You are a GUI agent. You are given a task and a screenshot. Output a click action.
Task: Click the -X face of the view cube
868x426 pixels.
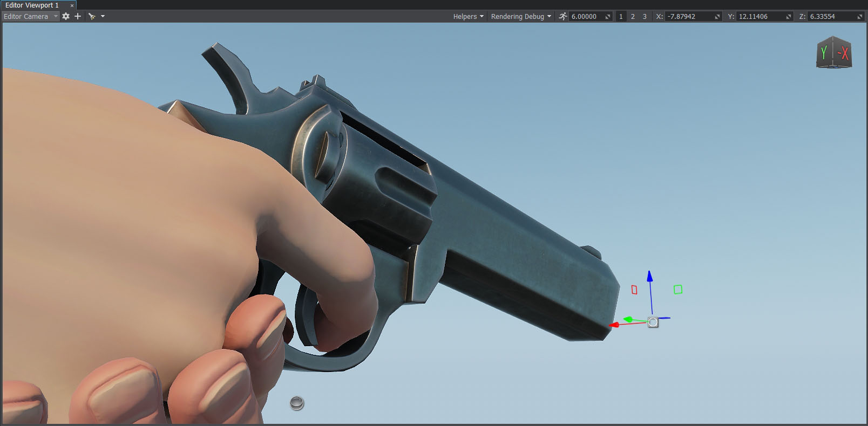point(843,53)
